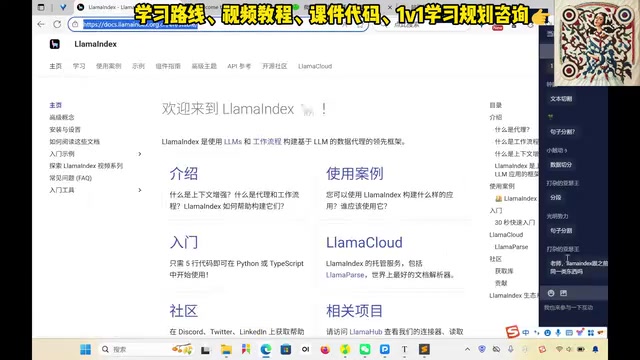Open the API 参考 navigation item
The height and width of the screenshot is (360, 640).
pyautogui.click(x=239, y=66)
